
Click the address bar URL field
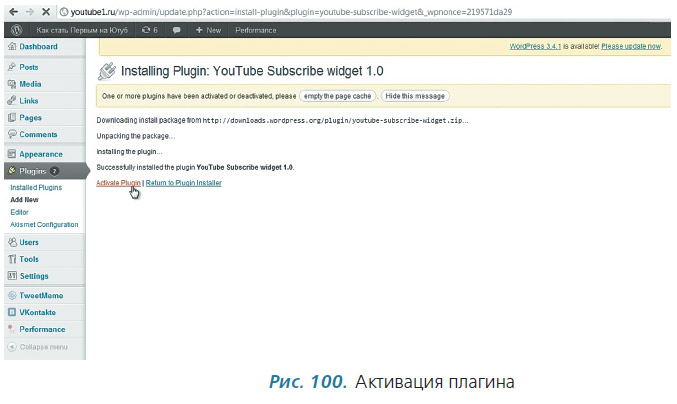pyautogui.click(x=291, y=12)
